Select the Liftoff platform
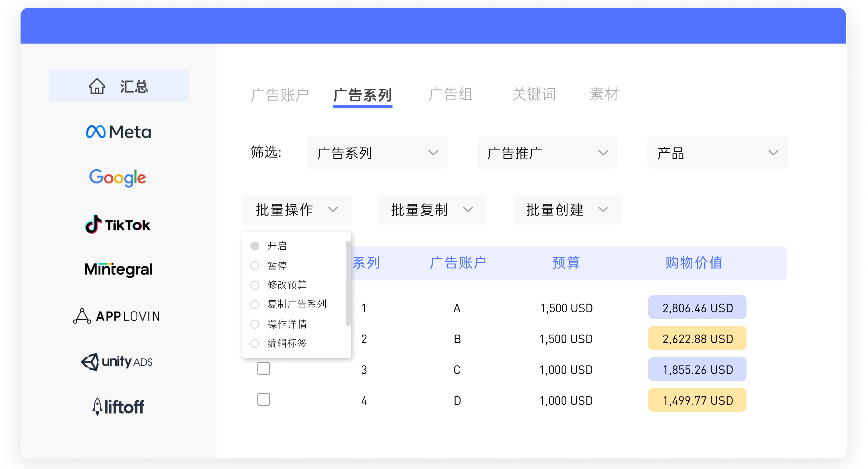This screenshot has height=469, width=868. [x=118, y=406]
